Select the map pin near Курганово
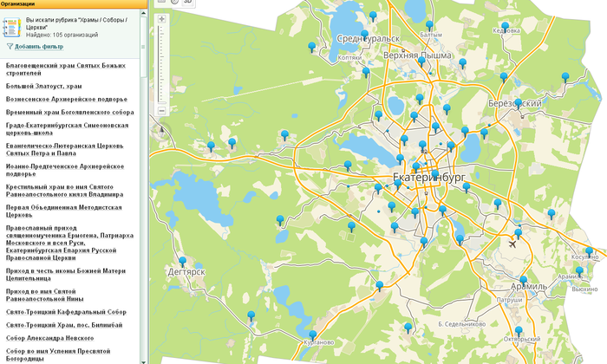 pos(312,334)
